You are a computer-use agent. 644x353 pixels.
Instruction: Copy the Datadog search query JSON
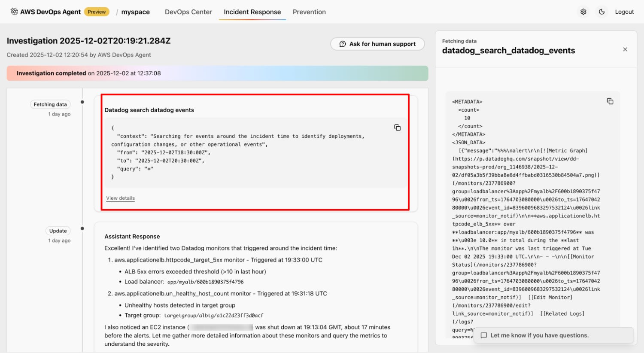pos(398,128)
